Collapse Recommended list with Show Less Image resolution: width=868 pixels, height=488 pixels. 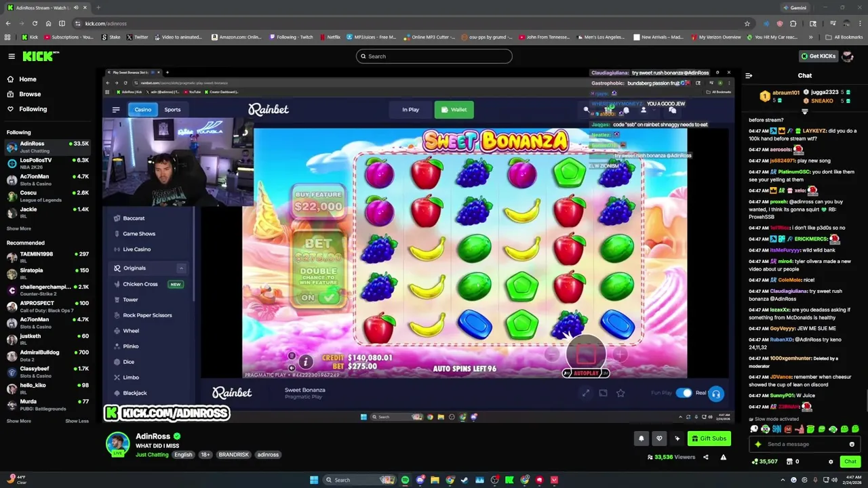click(77, 421)
